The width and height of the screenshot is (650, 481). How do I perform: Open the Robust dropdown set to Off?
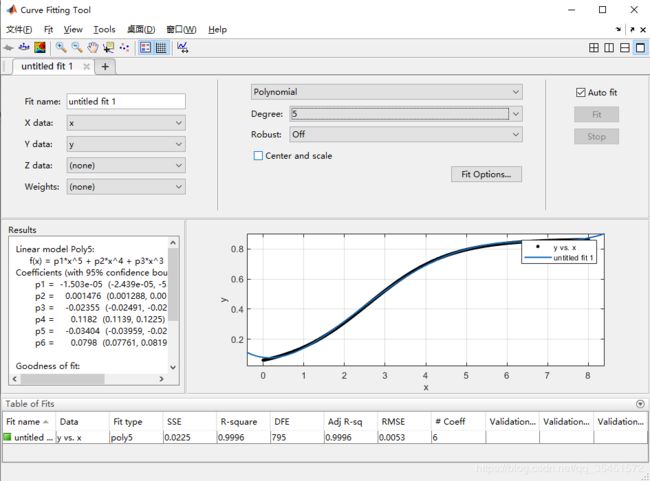406,134
